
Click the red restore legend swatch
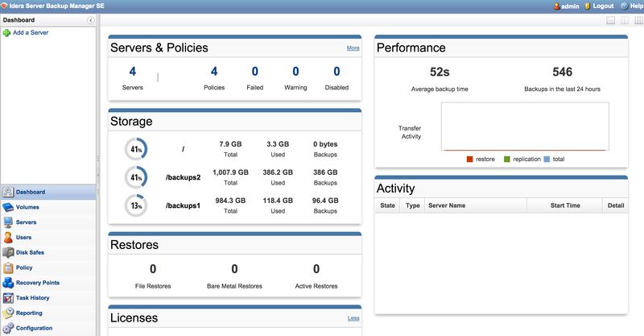469,160
